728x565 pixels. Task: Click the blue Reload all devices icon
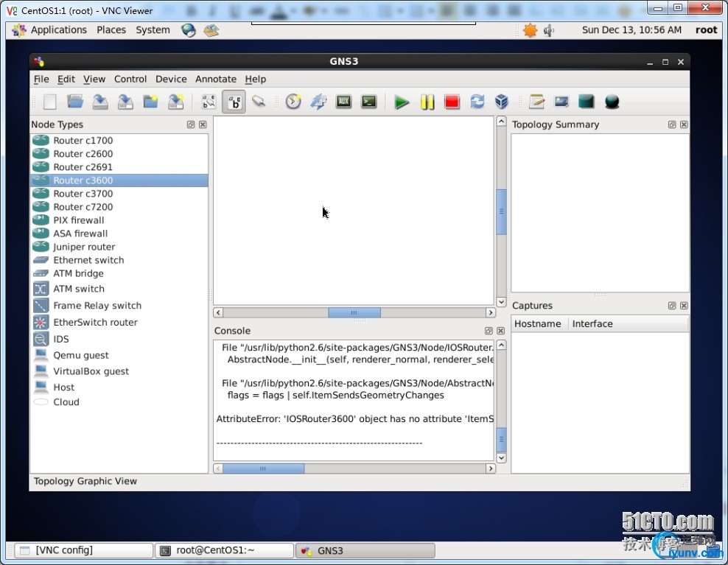(477, 102)
